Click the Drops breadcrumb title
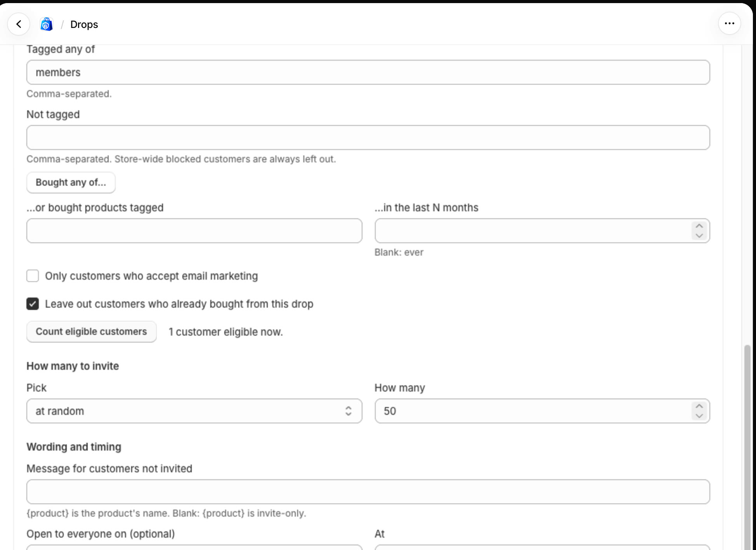This screenshot has width=756, height=550. coord(84,24)
